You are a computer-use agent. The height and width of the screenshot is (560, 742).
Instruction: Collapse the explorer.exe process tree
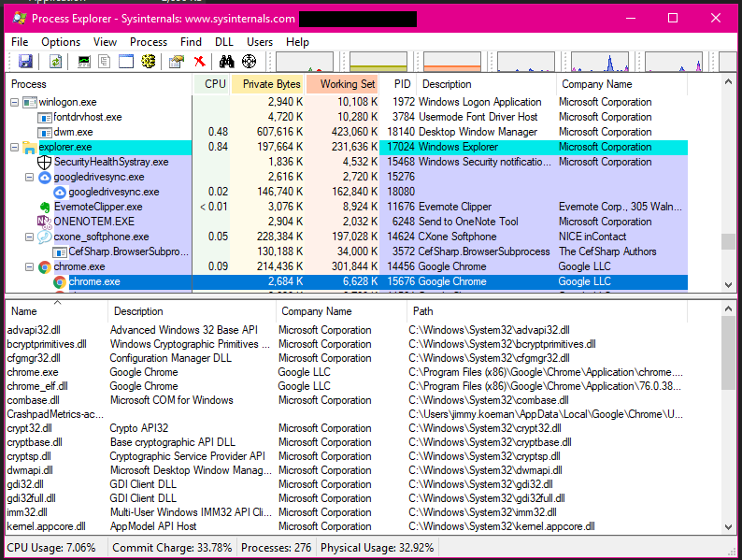[x=14, y=147]
